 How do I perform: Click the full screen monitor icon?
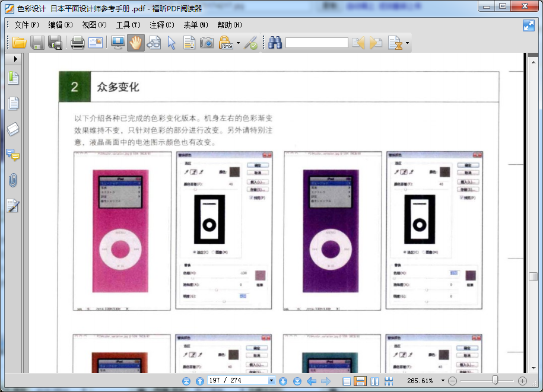pos(118,43)
